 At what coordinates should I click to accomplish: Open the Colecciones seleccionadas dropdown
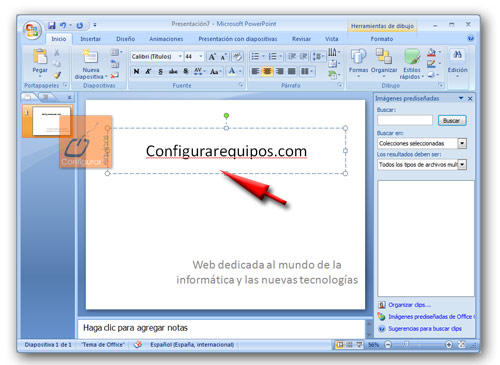tap(462, 143)
